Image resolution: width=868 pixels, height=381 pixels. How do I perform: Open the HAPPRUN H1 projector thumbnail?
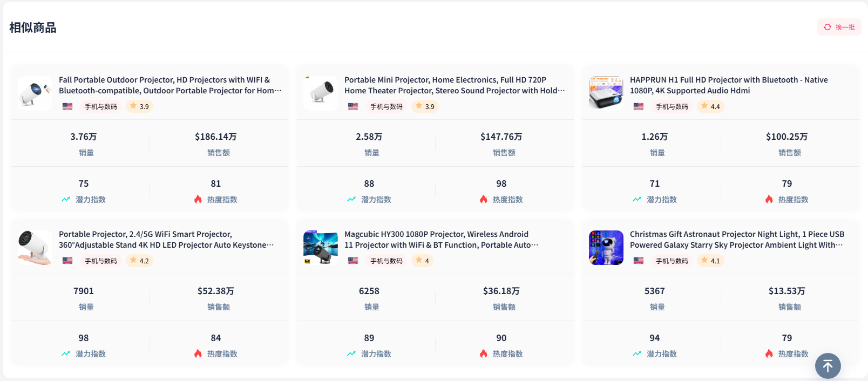606,93
